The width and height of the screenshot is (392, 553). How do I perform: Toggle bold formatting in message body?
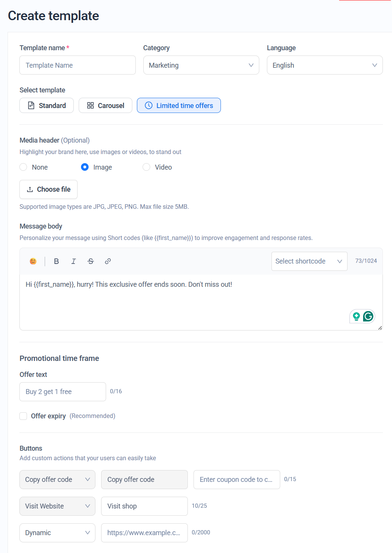click(56, 261)
